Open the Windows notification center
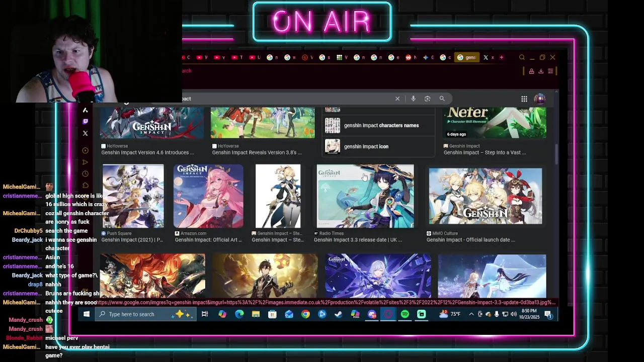 click(x=548, y=314)
